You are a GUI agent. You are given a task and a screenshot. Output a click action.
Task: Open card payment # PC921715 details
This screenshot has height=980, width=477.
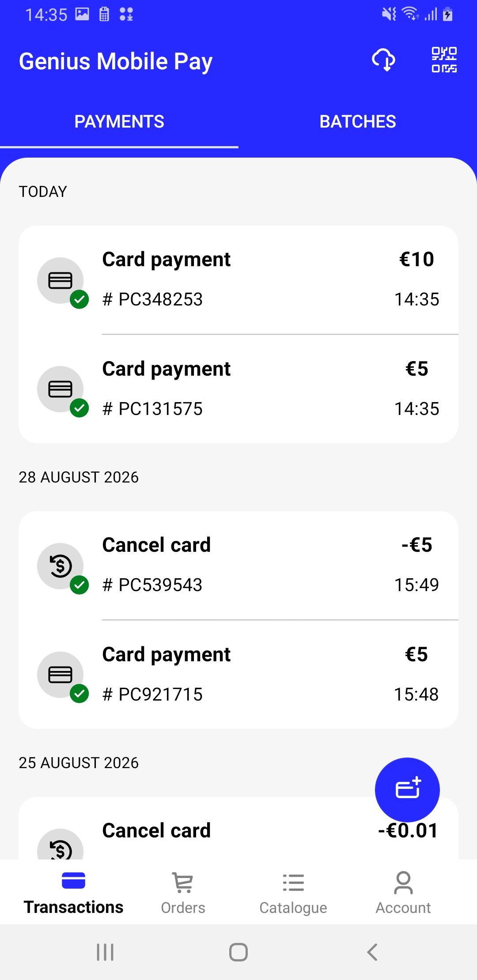(238, 675)
